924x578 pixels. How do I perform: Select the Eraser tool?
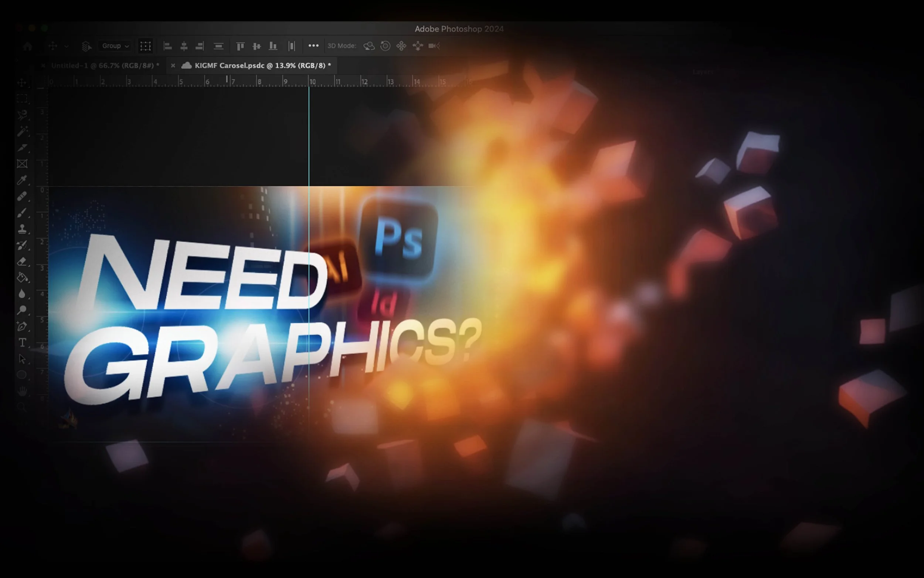(x=22, y=261)
